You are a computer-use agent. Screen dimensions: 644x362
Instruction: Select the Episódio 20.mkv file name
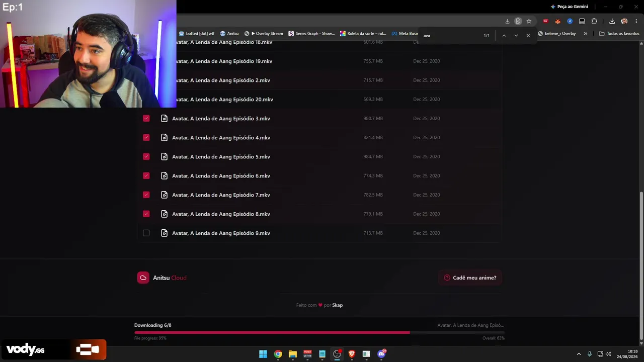click(x=225, y=100)
